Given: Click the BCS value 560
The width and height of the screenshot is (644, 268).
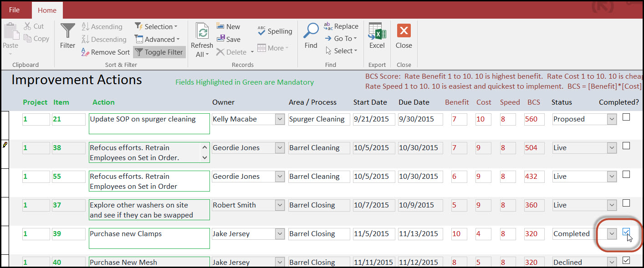Looking at the screenshot, I should [534, 119].
